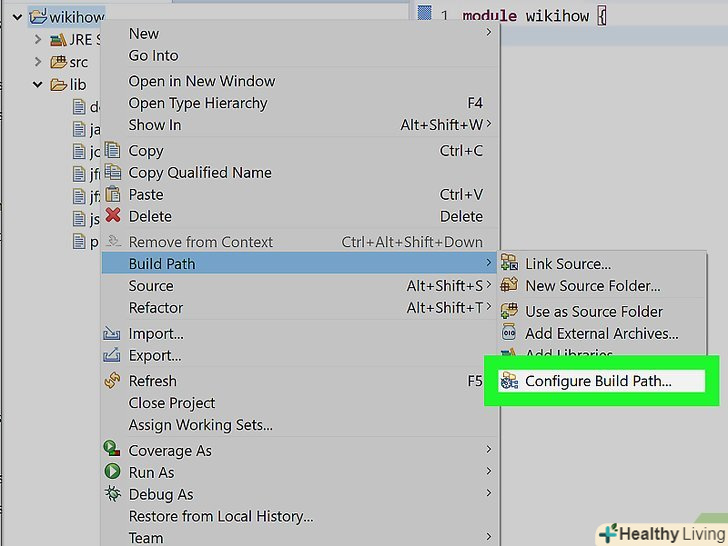Collapse the lib folder node

[x=38, y=84]
